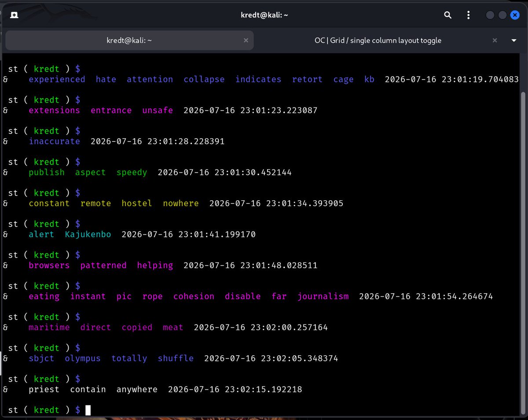The height and width of the screenshot is (420, 528).
Task: Click the word 'experienced' in output
Action: coord(57,80)
